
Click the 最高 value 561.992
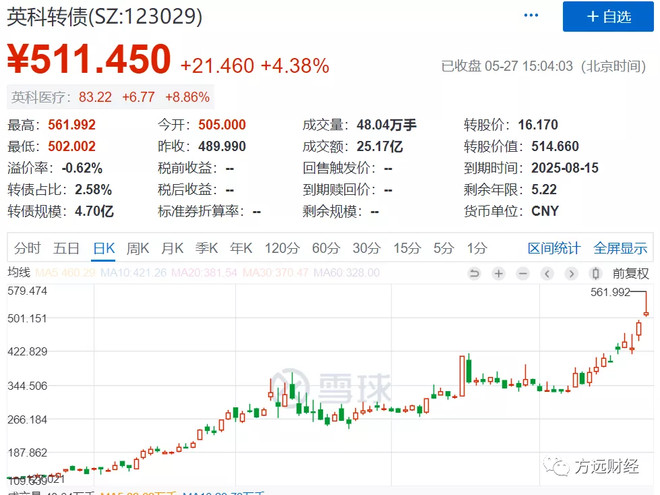tap(72, 125)
